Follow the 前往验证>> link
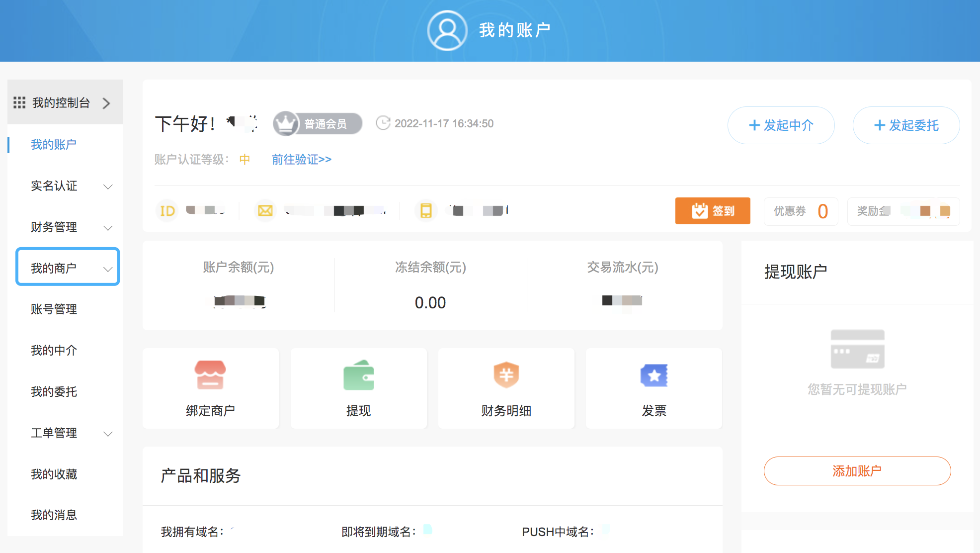980x553 pixels. pyautogui.click(x=301, y=160)
